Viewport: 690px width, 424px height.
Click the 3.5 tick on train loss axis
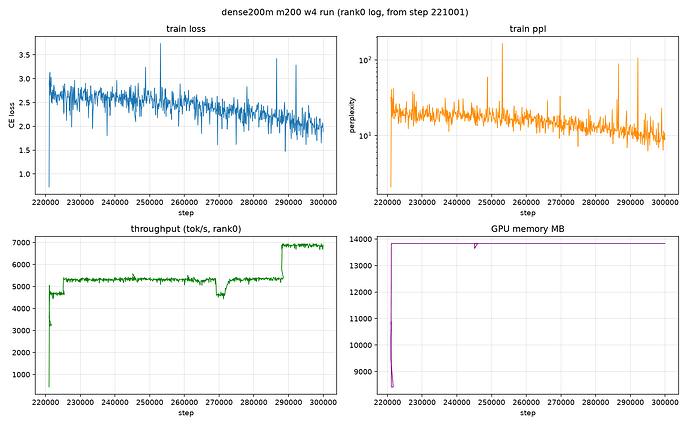[x=24, y=55]
